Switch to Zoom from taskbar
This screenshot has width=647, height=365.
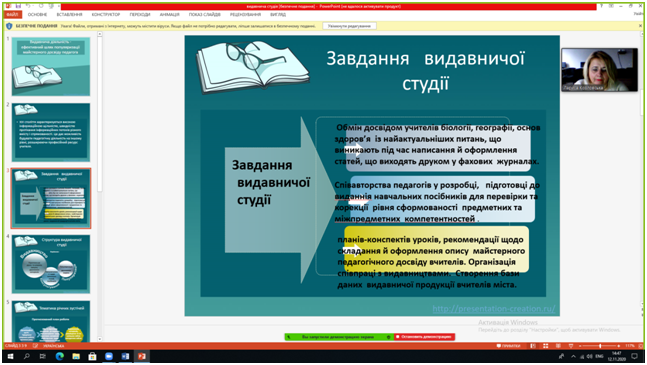tap(109, 356)
